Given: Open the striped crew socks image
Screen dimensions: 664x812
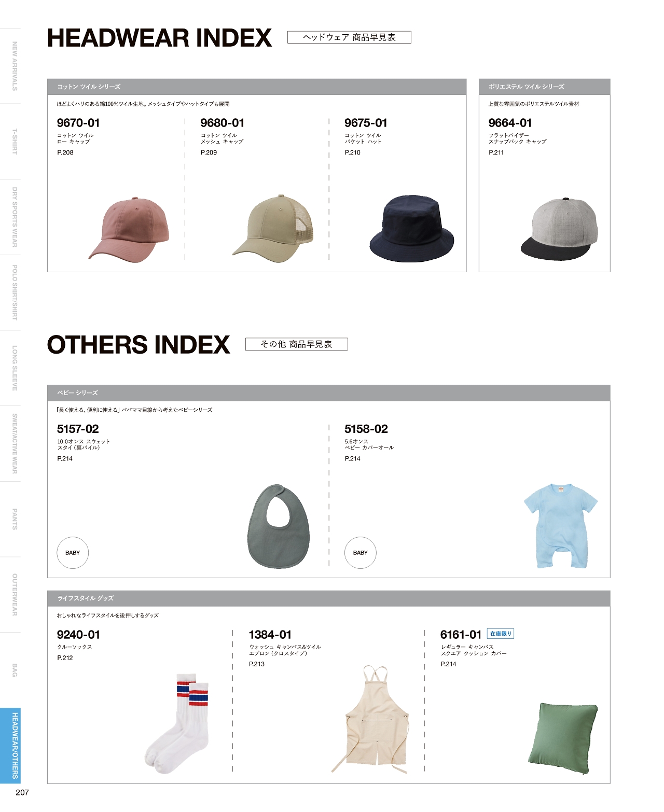Looking at the screenshot, I should click(177, 724).
